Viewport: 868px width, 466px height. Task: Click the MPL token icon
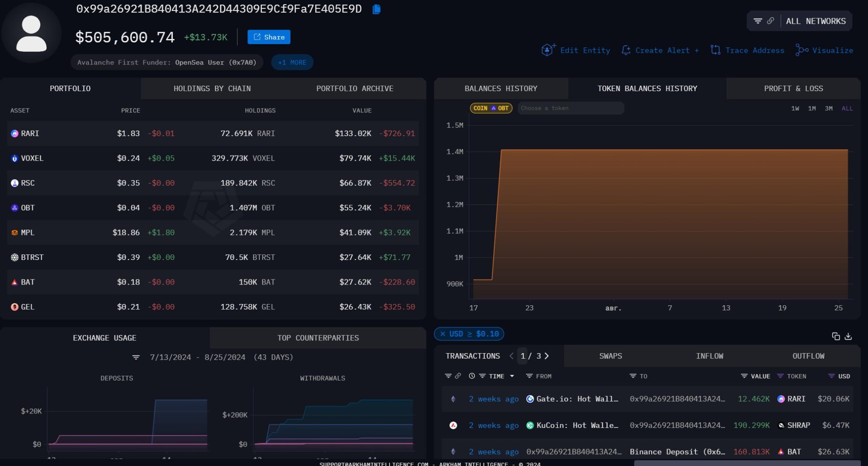point(15,233)
